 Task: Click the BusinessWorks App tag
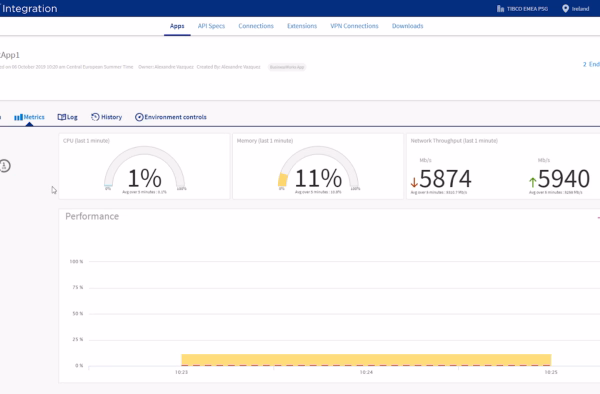click(x=287, y=67)
